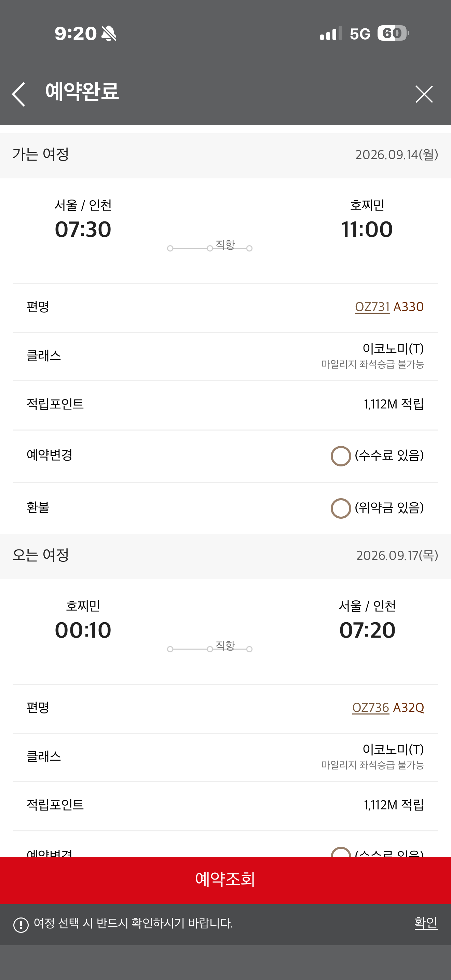The image size is (451, 980).
Task: Tap the 5G signal strength indicator
Action: [345, 33]
